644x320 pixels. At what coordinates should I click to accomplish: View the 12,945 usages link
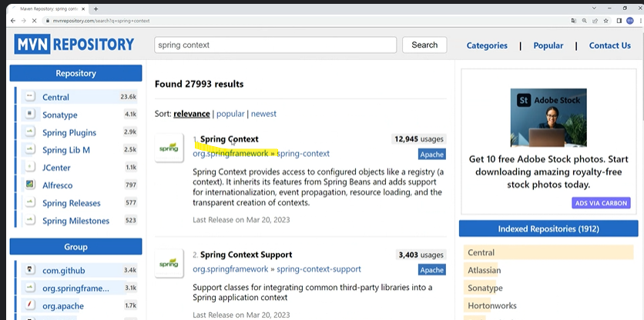click(x=418, y=139)
